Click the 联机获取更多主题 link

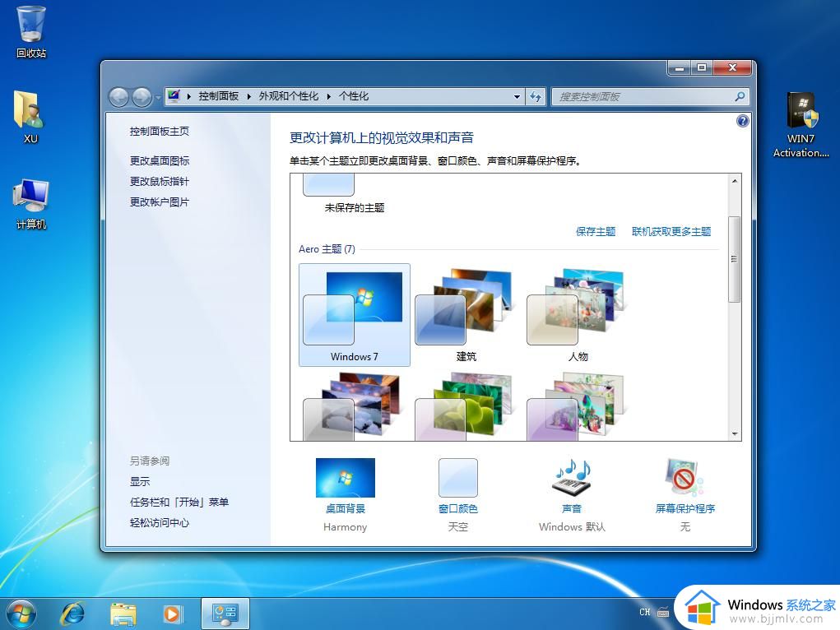[x=671, y=231]
